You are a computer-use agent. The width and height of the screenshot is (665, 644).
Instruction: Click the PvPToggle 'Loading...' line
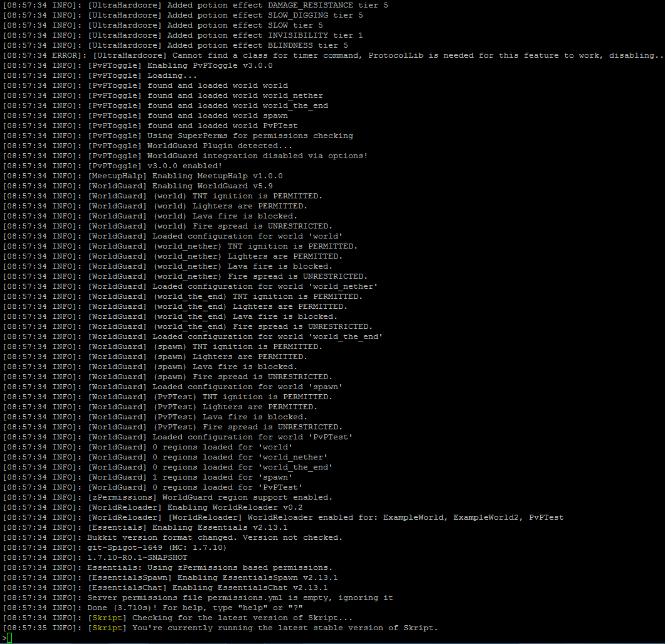tap(100, 75)
